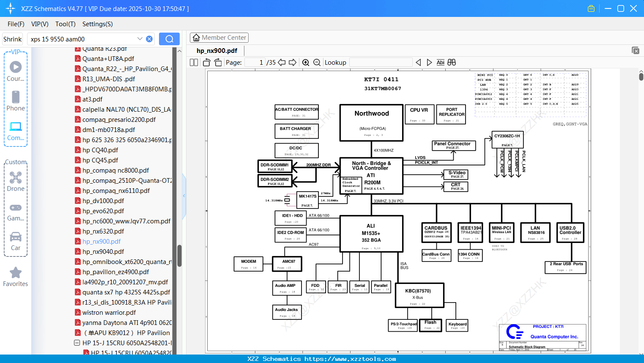Clear the search box text
The image size is (644, 363).
[149, 39]
